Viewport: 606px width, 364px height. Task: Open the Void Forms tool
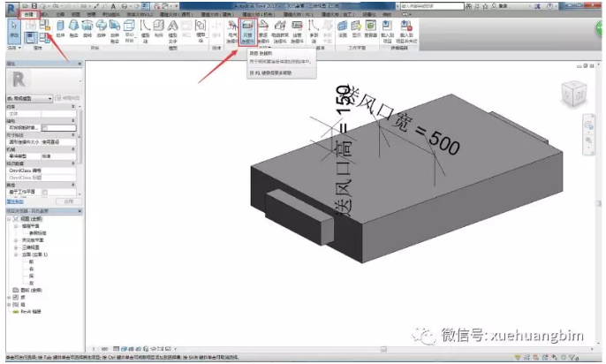point(129,31)
